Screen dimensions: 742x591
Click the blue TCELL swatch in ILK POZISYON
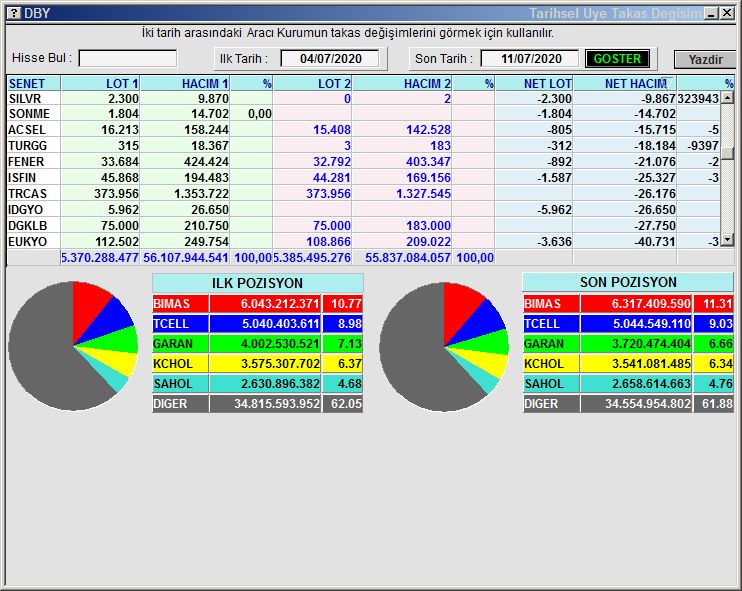(x=180, y=324)
